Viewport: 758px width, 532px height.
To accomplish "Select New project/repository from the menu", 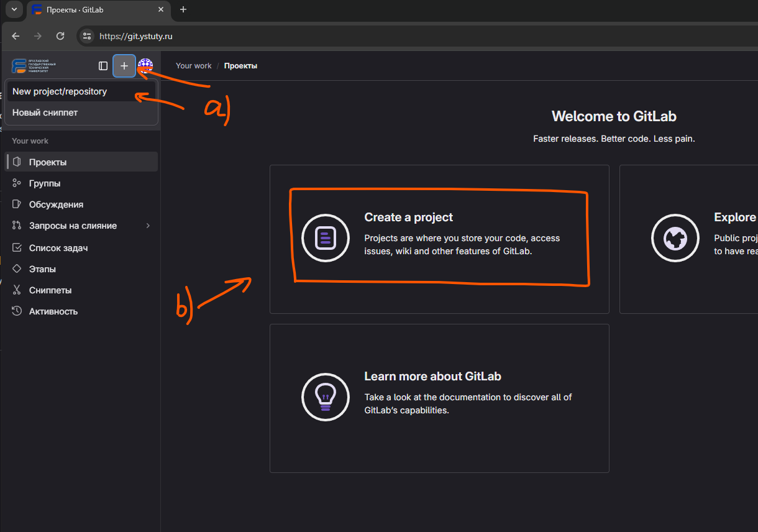I will 81,91.
